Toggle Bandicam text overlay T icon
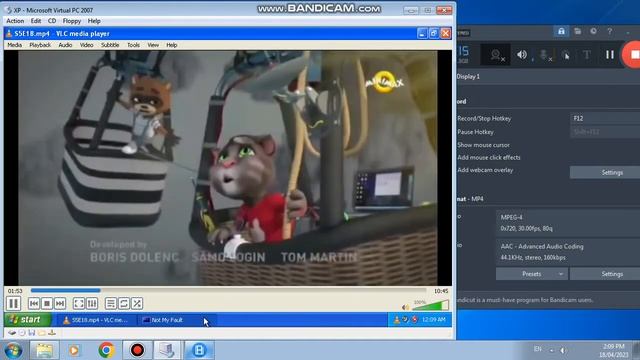 587,55
